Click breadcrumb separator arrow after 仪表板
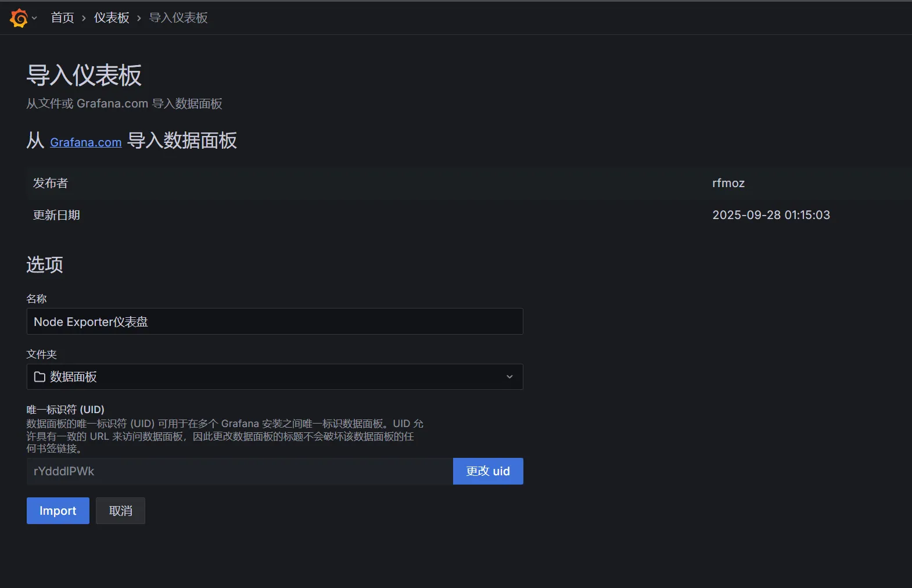The height and width of the screenshot is (588, 912). pos(139,19)
